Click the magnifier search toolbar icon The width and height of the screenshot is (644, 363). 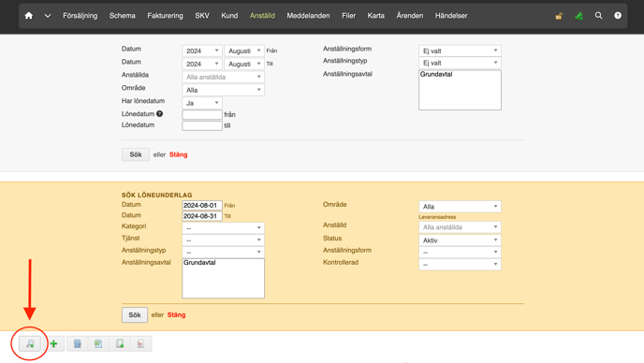point(30,343)
